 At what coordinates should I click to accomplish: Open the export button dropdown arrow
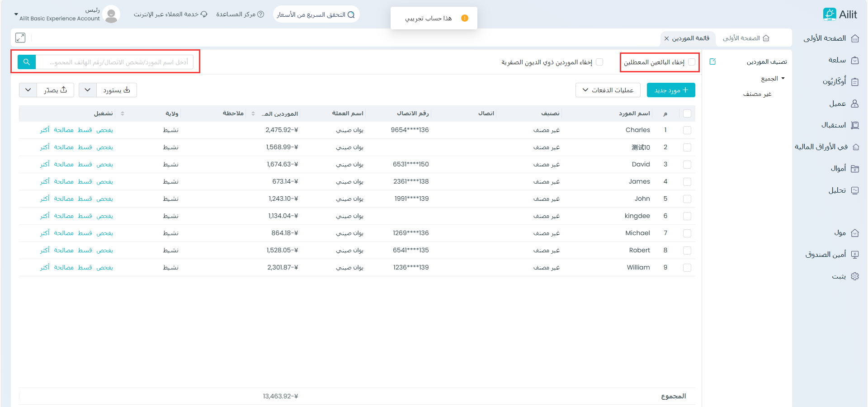[x=28, y=90]
